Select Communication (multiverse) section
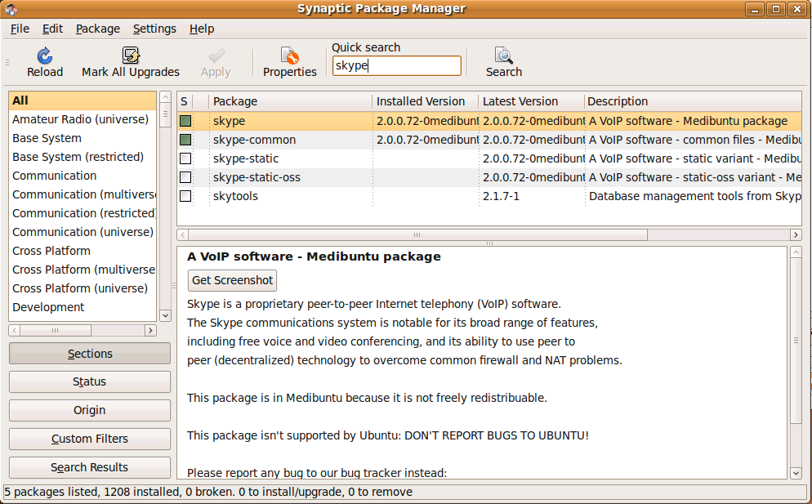The height and width of the screenshot is (504, 812). point(83,194)
